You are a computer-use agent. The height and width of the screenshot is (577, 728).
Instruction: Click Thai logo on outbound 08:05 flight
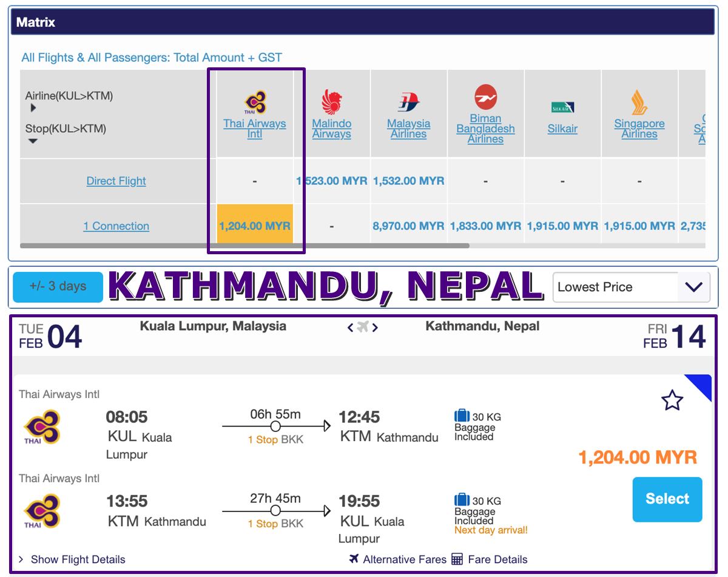[x=41, y=427]
